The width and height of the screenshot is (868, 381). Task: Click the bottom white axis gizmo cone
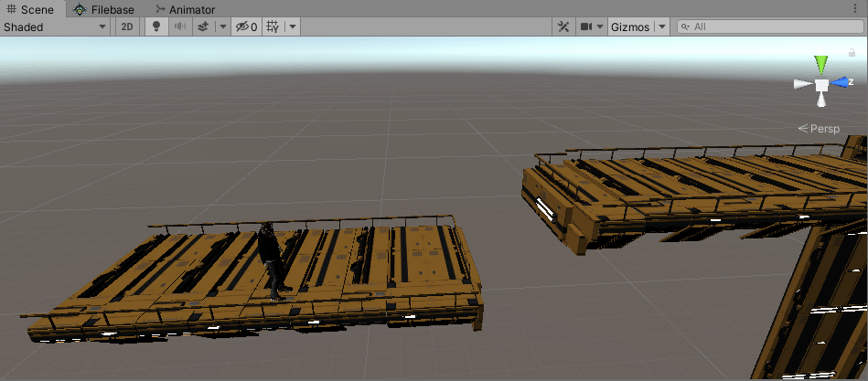[821, 101]
